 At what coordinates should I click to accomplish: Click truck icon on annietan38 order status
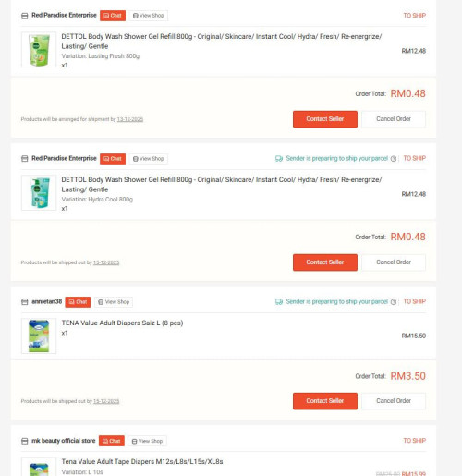click(279, 302)
